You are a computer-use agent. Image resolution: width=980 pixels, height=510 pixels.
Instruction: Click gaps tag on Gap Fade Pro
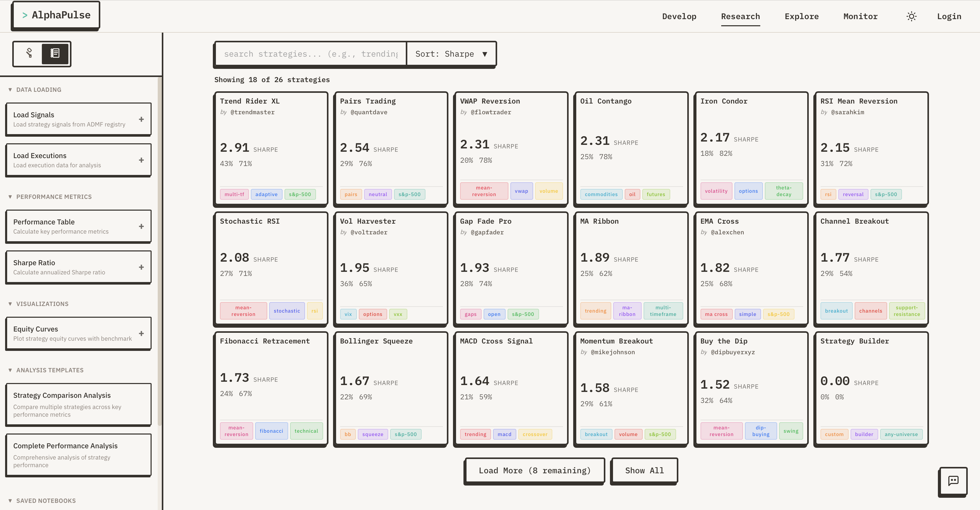point(471,314)
